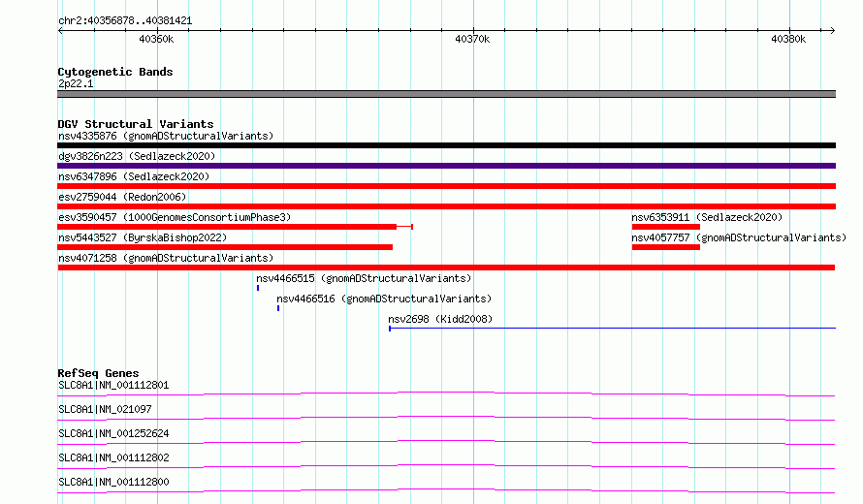863x504 pixels.
Task: Click the magenta line under SLC8A1|NM_001252624
Action: click(x=446, y=442)
